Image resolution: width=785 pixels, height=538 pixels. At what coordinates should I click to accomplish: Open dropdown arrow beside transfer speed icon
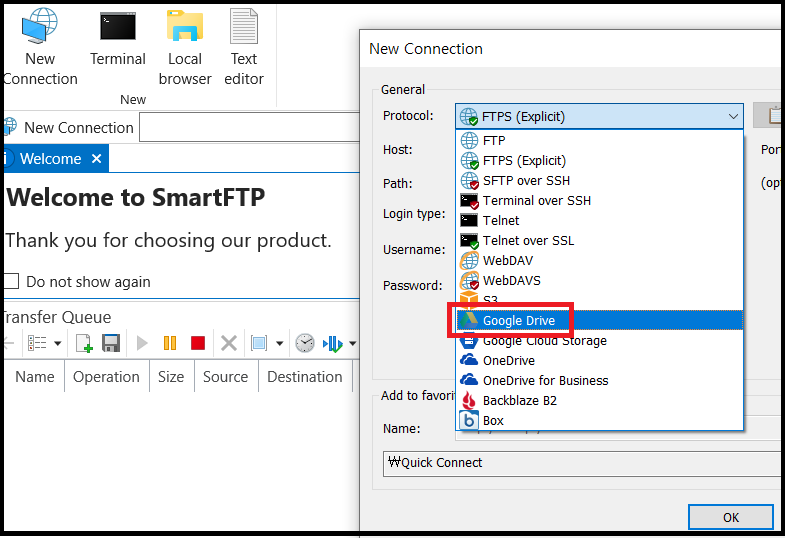coord(352,343)
